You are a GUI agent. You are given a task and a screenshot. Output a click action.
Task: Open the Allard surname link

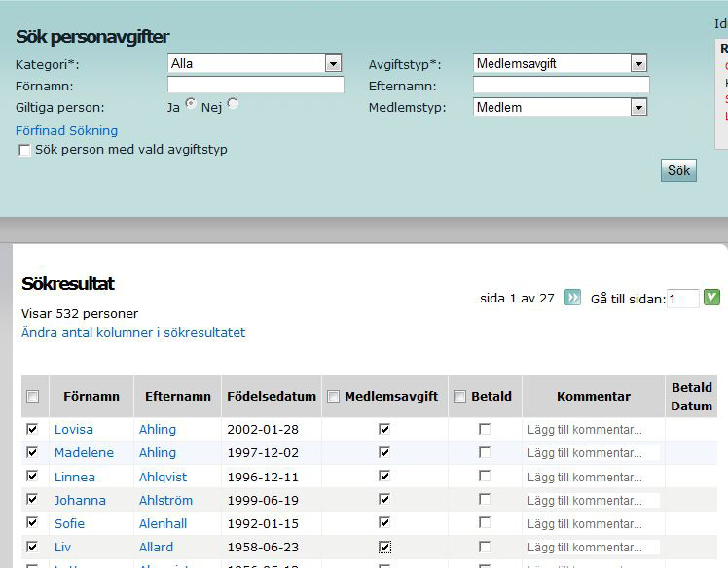tap(156, 548)
